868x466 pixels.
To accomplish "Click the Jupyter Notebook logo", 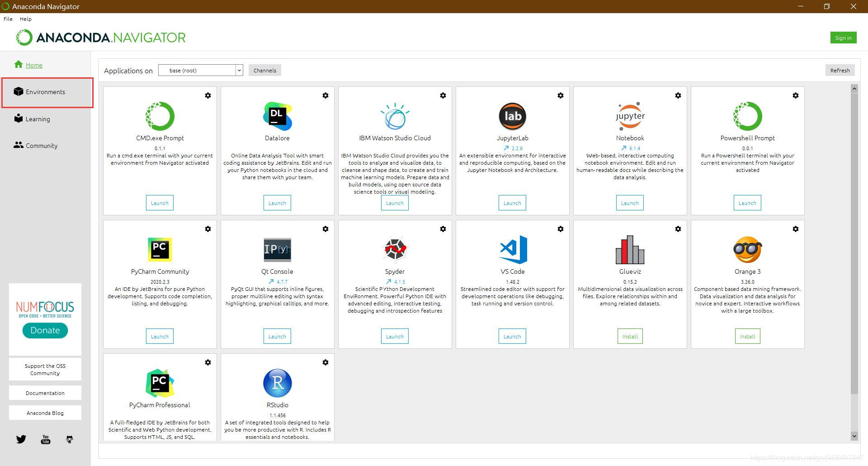I will [x=630, y=116].
